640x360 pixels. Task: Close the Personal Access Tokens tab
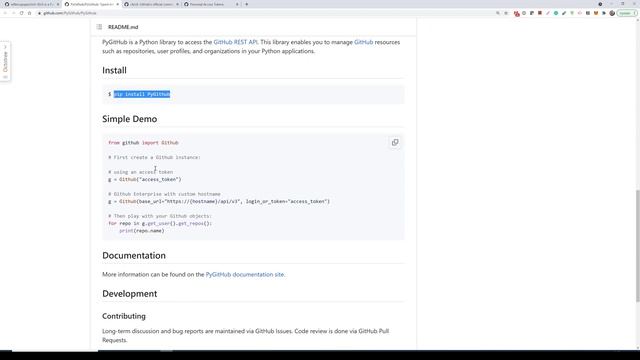(x=237, y=4)
